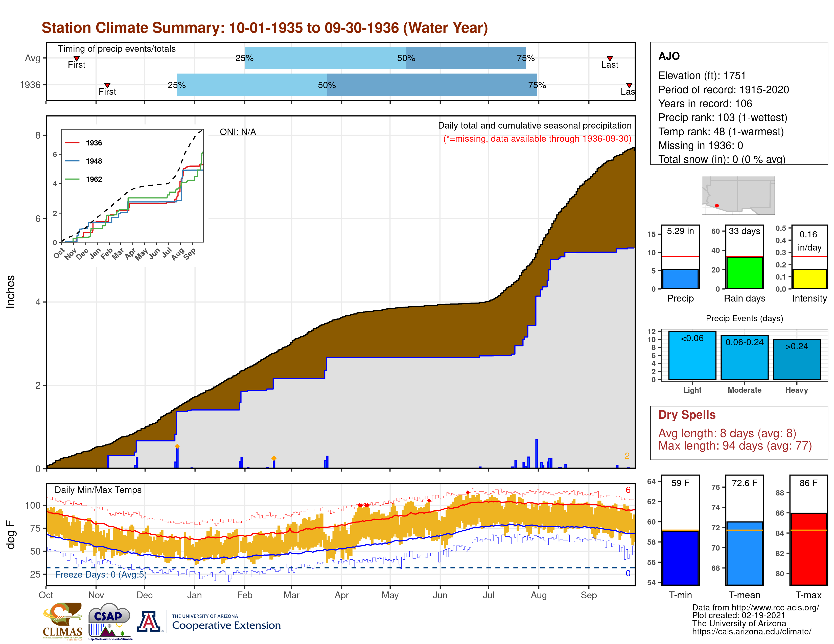Click the '5.29 in' precip value
This screenshot has height=644, width=834.
tap(681, 231)
